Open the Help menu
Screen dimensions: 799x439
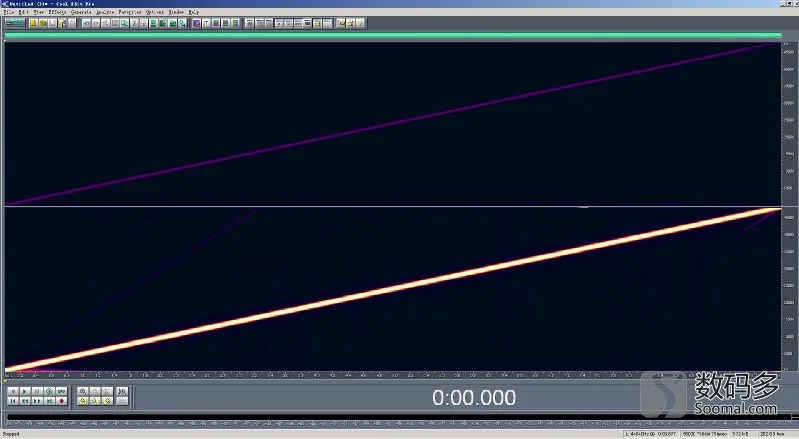tap(194, 12)
